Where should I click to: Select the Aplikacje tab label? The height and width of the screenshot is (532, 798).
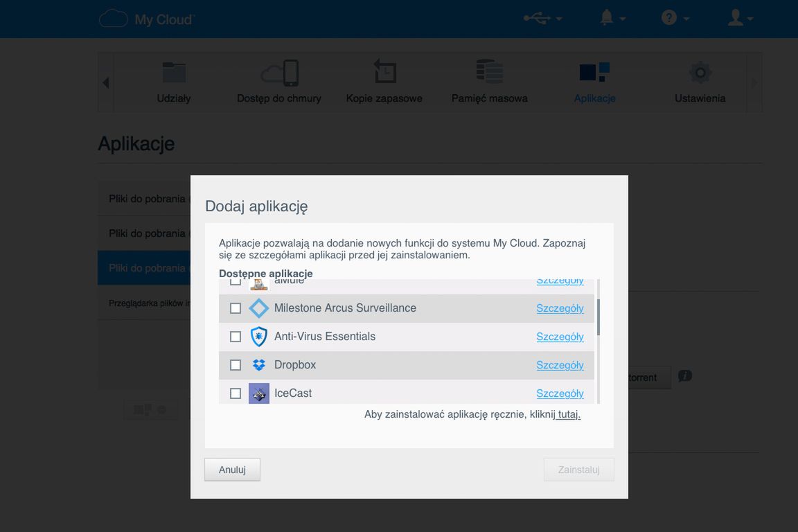point(594,98)
